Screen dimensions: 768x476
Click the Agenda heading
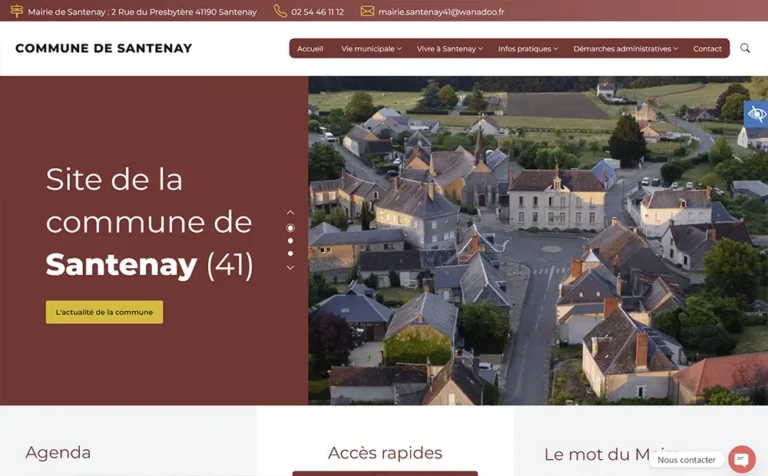pyautogui.click(x=58, y=452)
